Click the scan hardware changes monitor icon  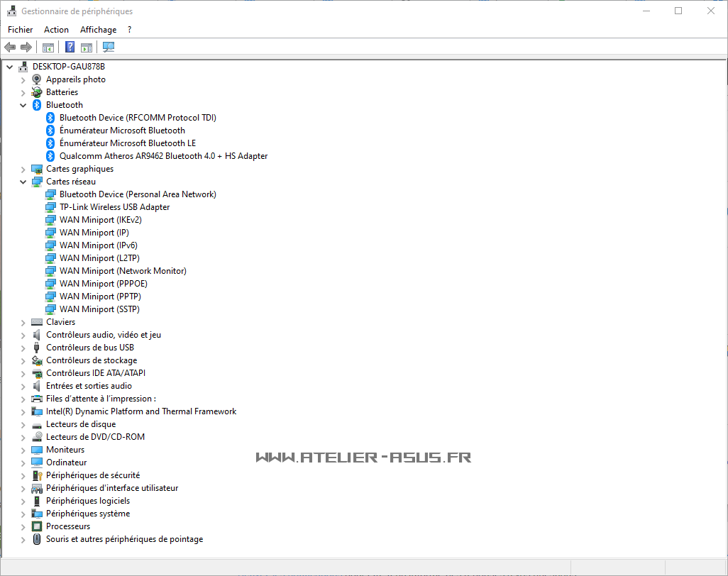click(109, 47)
